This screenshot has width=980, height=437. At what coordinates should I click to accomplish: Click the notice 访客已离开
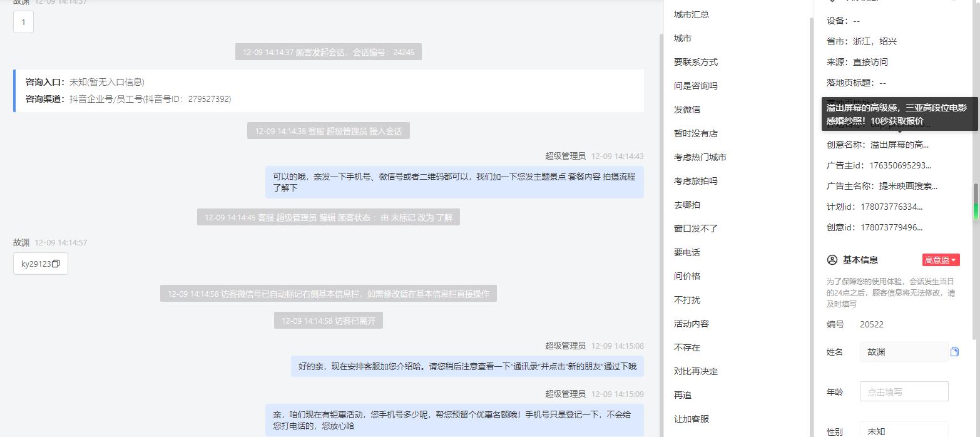(x=329, y=321)
